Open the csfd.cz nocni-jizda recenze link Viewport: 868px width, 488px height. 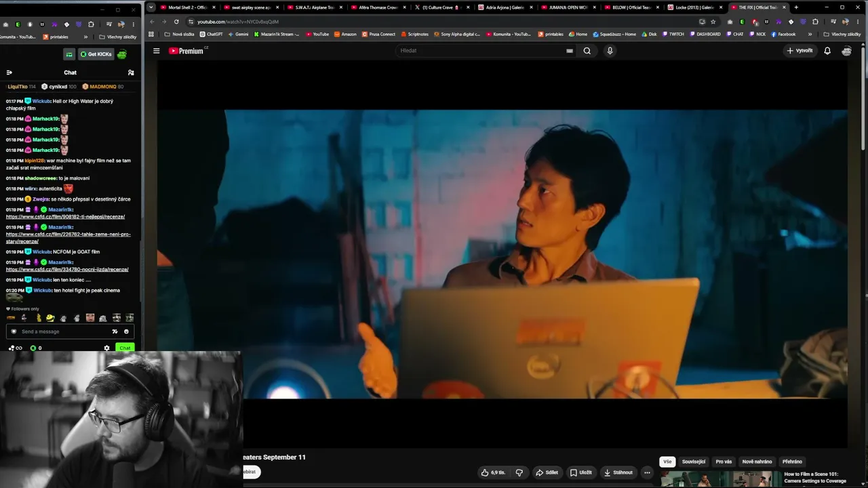67,269
